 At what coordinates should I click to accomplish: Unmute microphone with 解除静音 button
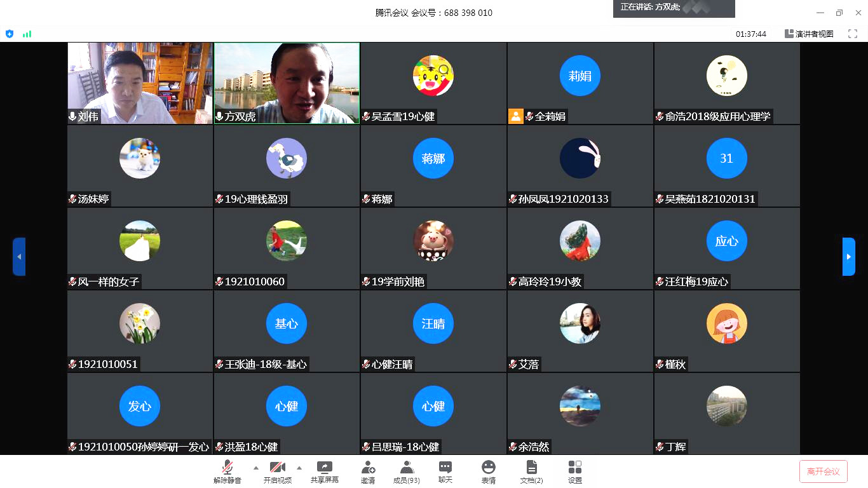(227, 471)
